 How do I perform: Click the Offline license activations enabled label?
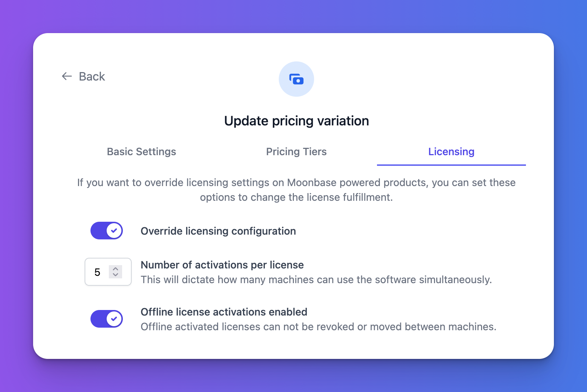tap(224, 312)
